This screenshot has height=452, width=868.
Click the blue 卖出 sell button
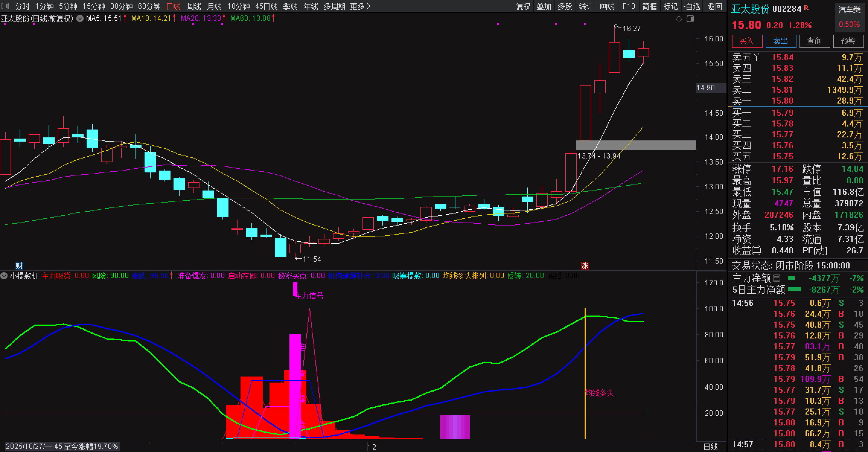780,41
